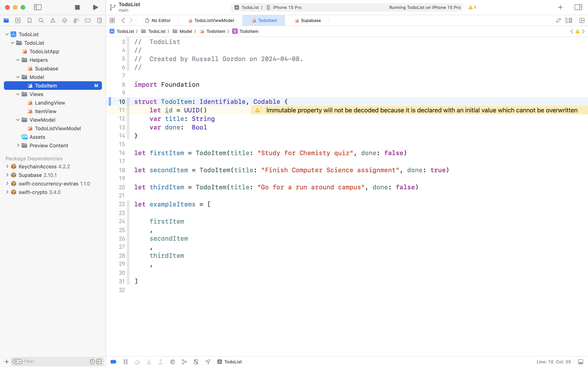Toggle the navigator sidebar visibility
The height and width of the screenshot is (367, 588).
coord(38,7)
